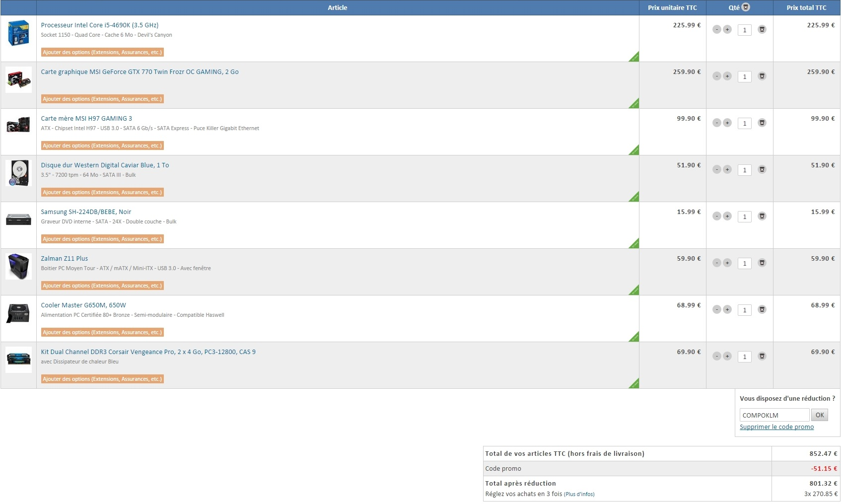Delete Zalman Z11 Plus case from cart

click(x=762, y=263)
